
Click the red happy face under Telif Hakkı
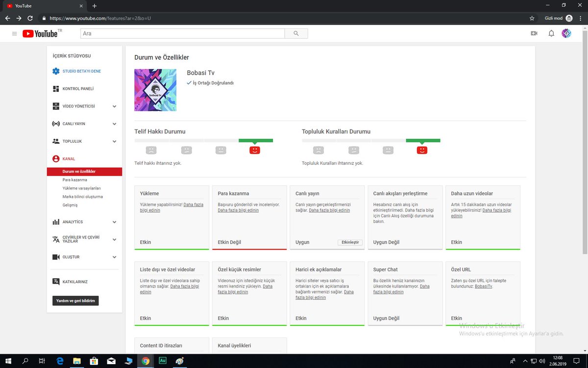coord(255,150)
